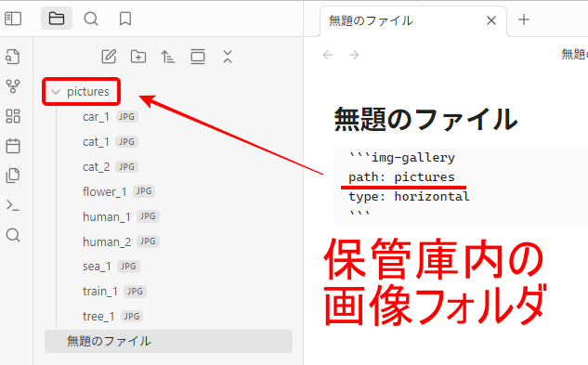Create a new note
This screenshot has width=588, height=365.
[x=109, y=57]
